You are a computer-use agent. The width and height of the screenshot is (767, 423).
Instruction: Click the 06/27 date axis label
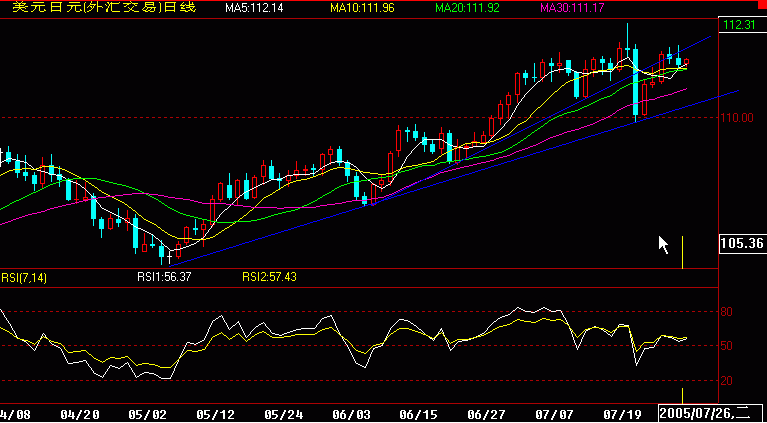click(x=488, y=415)
